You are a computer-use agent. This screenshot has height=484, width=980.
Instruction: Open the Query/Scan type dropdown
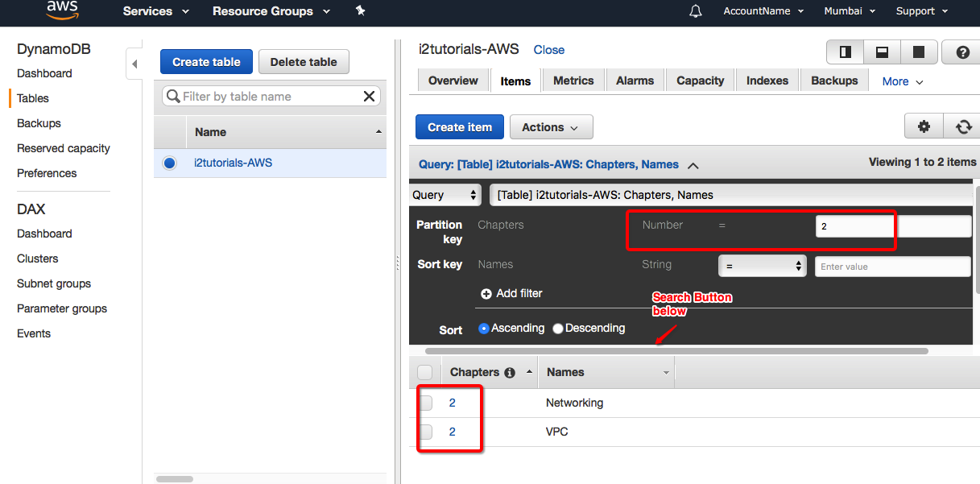pos(445,195)
